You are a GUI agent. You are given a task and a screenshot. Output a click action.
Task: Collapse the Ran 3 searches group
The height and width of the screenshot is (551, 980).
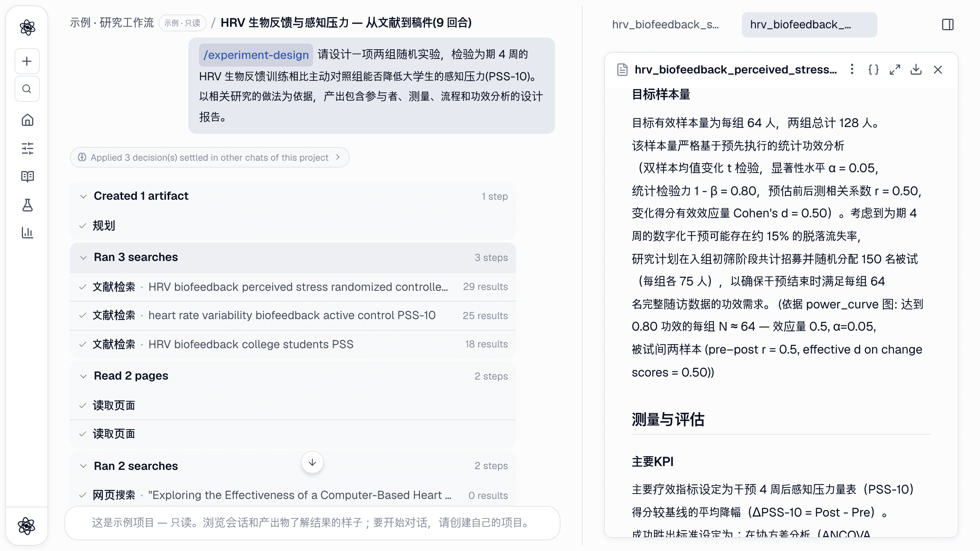click(293, 257)
